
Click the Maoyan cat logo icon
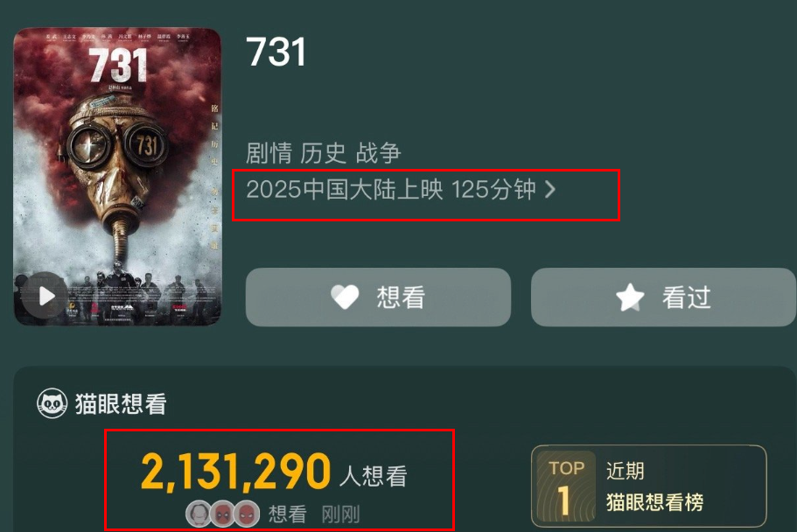coord(52,404)
